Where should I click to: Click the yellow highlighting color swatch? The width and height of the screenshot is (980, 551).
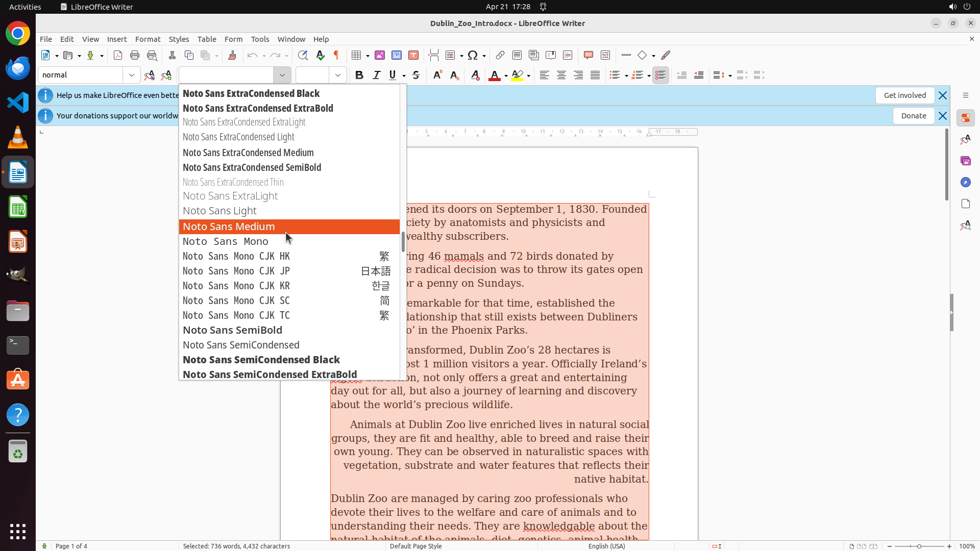[517, 76]
